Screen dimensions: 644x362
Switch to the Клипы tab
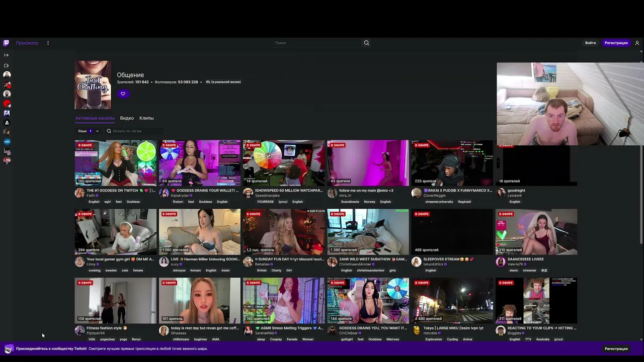point(146,118)
